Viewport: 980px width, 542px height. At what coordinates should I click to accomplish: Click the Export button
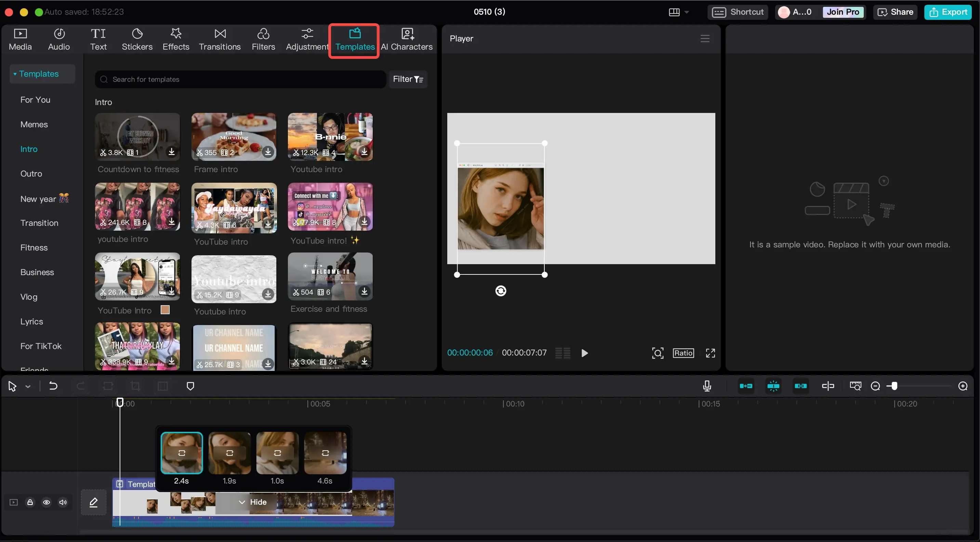click(948, 12)
